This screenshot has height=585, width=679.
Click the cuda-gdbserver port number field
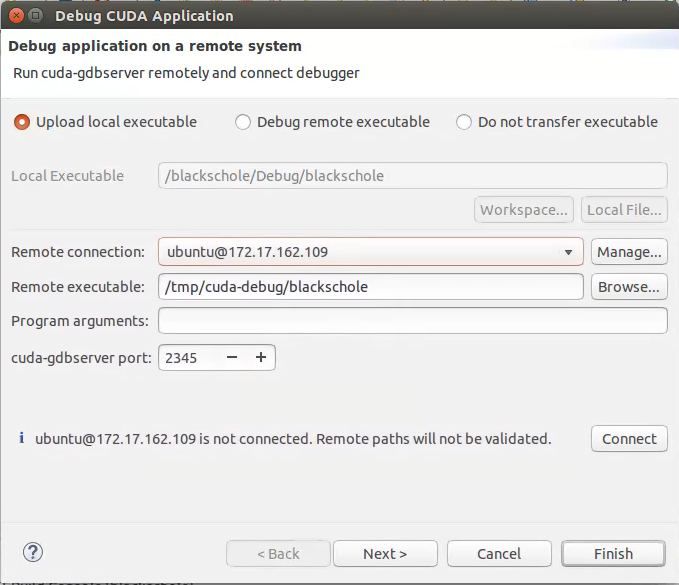click(x=188, y=357)
